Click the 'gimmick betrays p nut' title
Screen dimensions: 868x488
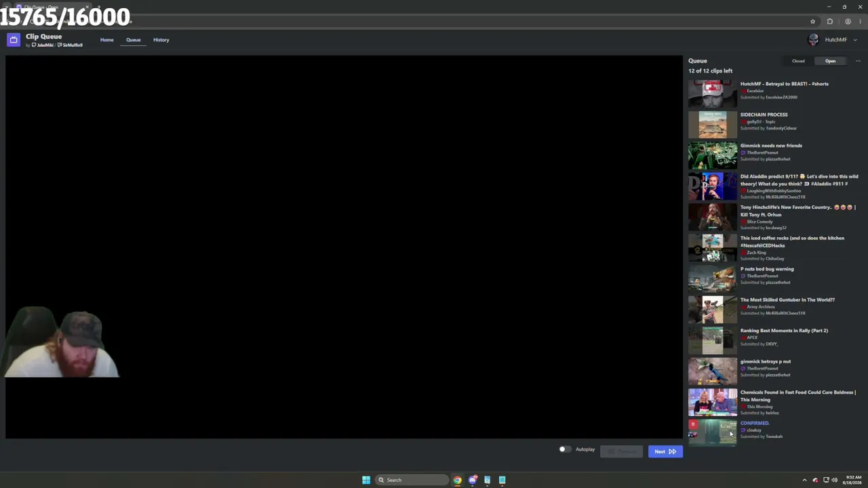tap(766, 361)
